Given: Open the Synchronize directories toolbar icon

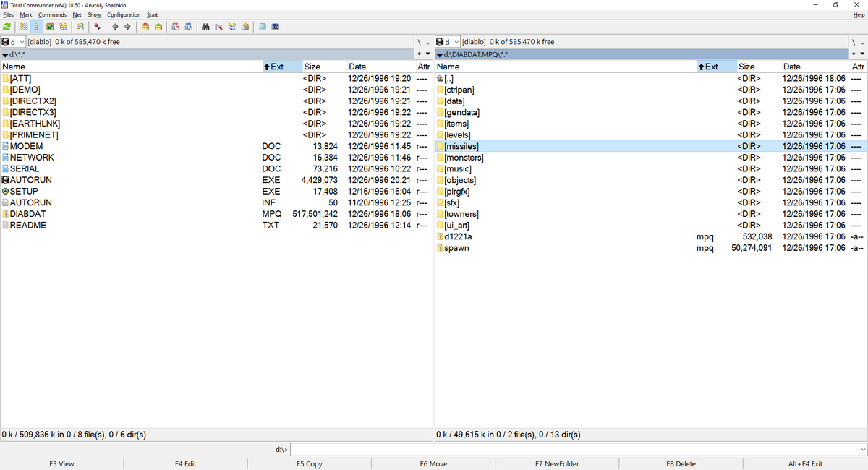Looking at the screenshot, I should pos(231,27).
